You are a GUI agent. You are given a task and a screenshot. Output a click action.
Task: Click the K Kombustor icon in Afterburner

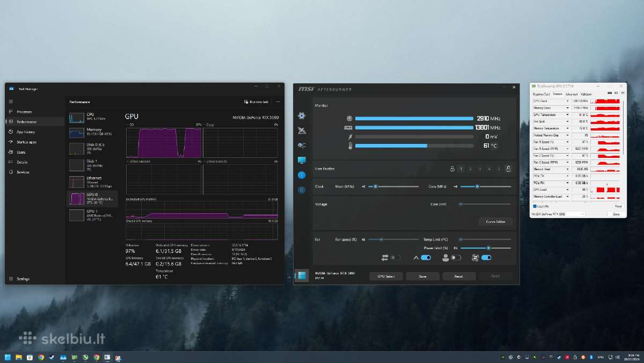tap(302, 190)
